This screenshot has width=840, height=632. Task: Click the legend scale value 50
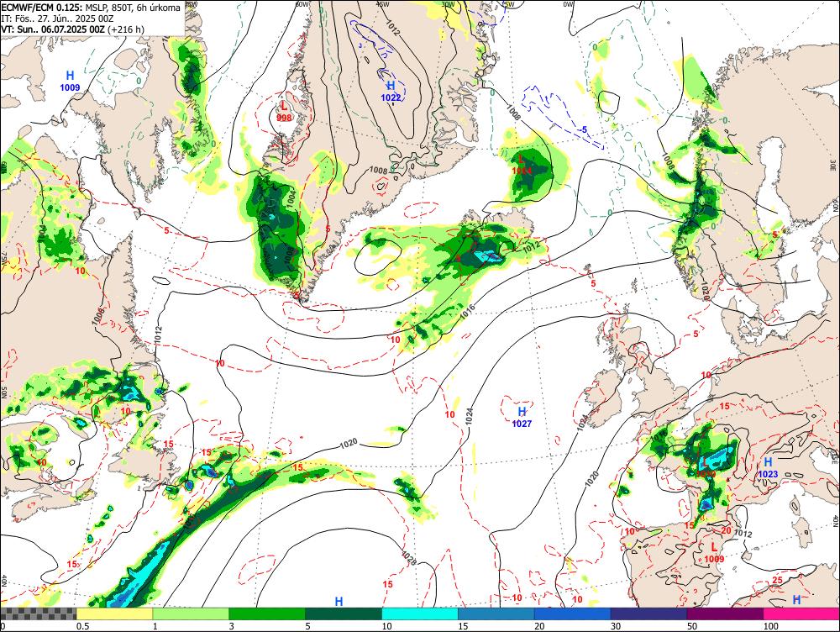pyautogui.click(x=692, y=626)
